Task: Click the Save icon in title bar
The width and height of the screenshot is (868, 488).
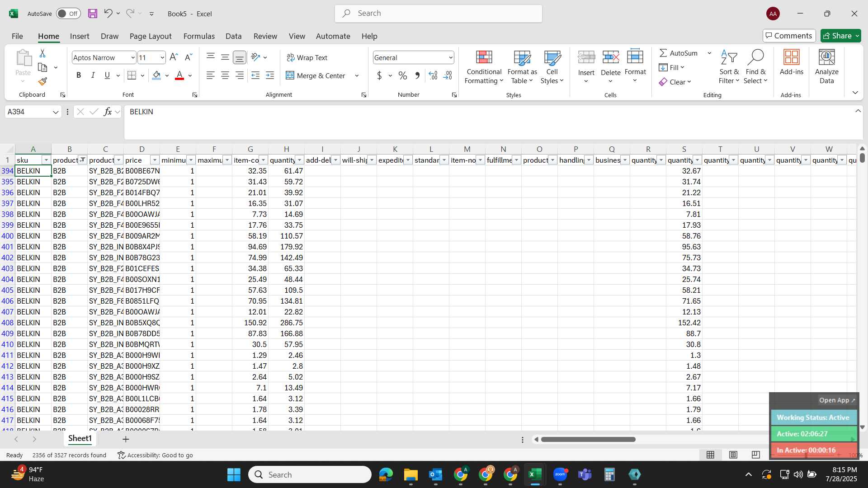Action: [93, 14]
